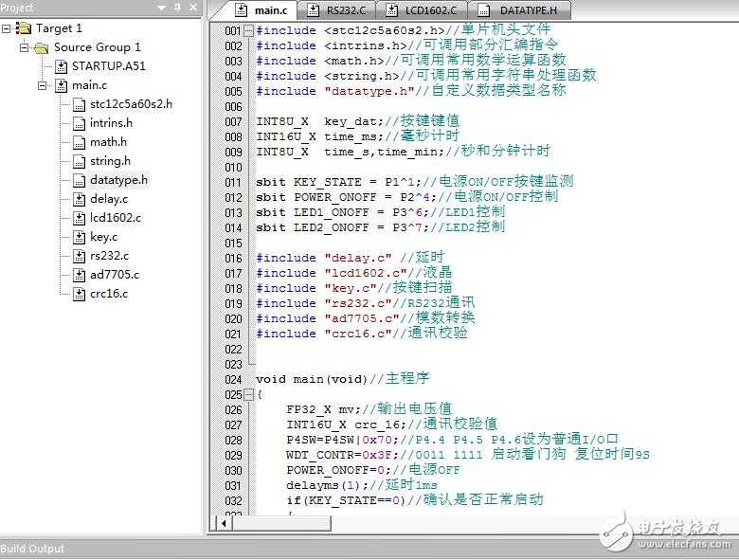
Task: Select the Source Group 1 folder icon
Action: pos(41,47)
